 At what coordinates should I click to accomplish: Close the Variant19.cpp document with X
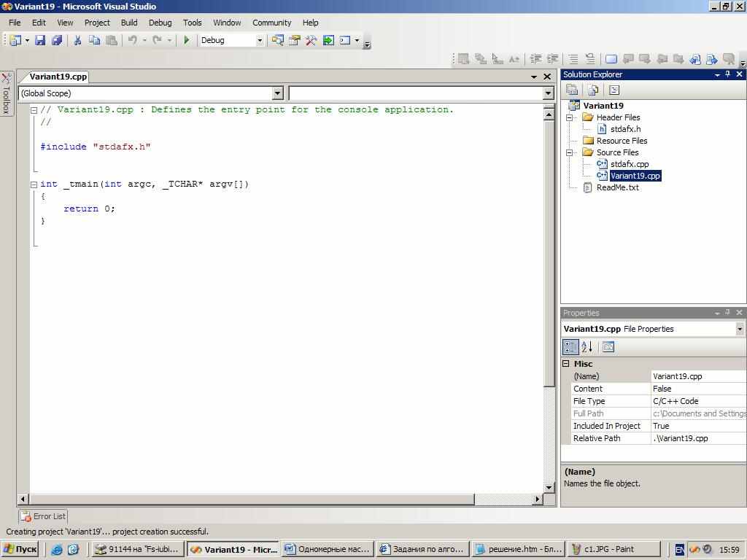click(547, 77)
